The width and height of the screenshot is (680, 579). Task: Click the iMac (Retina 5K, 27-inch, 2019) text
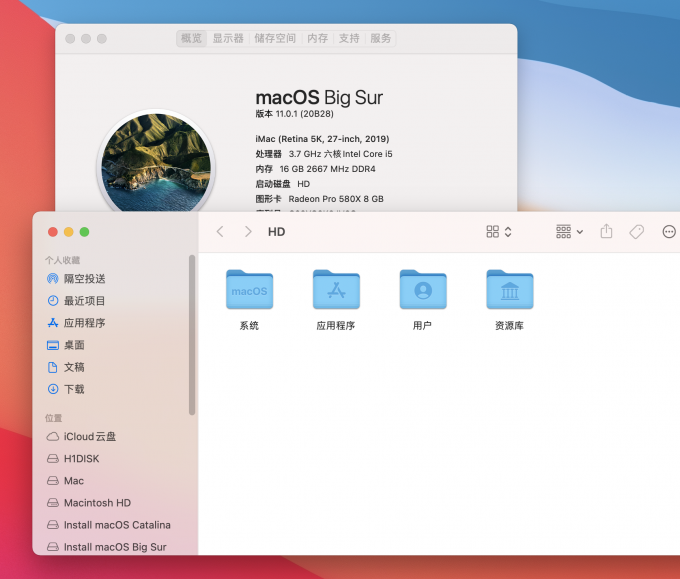point(322,139)
